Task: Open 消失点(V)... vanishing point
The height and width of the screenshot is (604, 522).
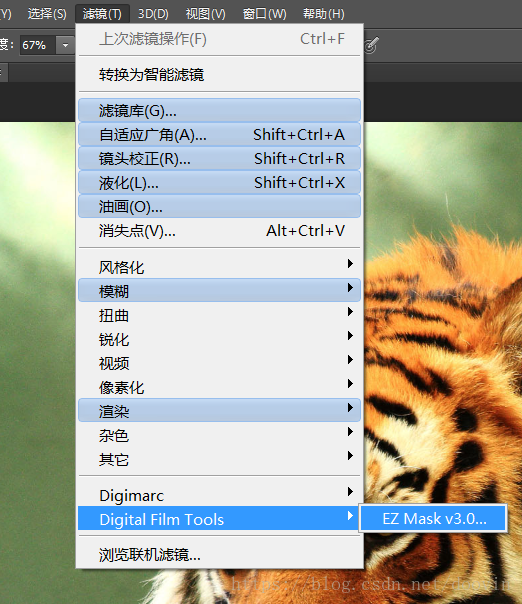Action: coord(220,231)
